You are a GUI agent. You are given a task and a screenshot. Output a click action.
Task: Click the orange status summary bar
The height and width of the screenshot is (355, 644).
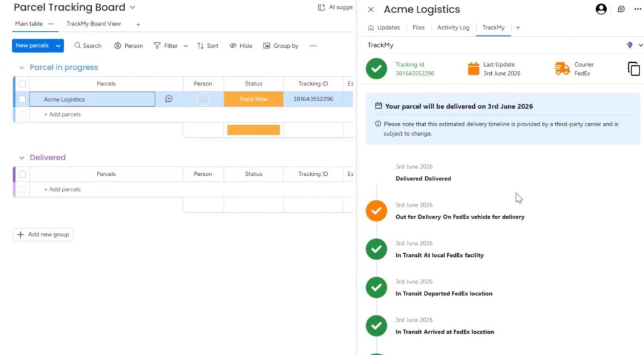[253, 129]
